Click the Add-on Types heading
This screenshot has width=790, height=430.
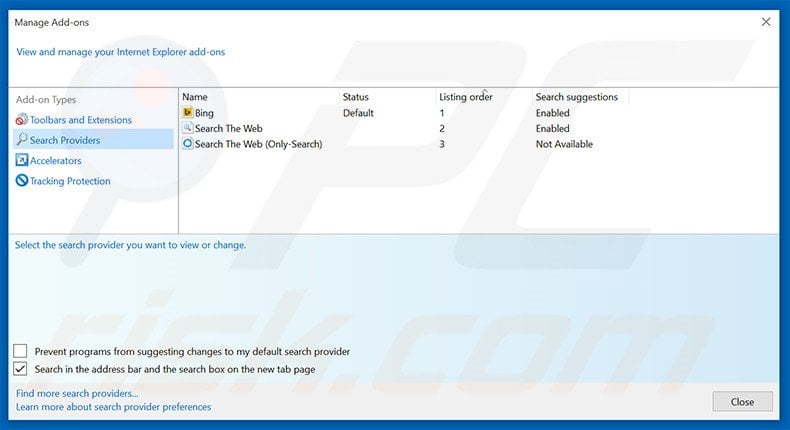click(46, 100)
